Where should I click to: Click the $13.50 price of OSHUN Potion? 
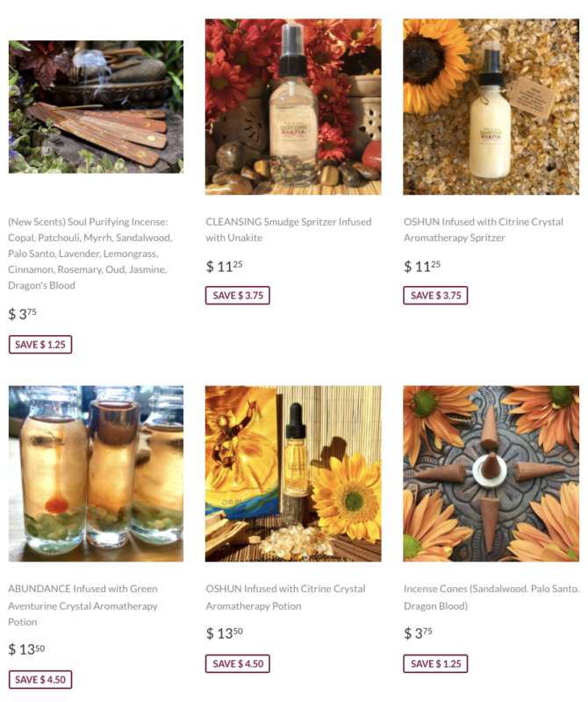coord(224,633)
